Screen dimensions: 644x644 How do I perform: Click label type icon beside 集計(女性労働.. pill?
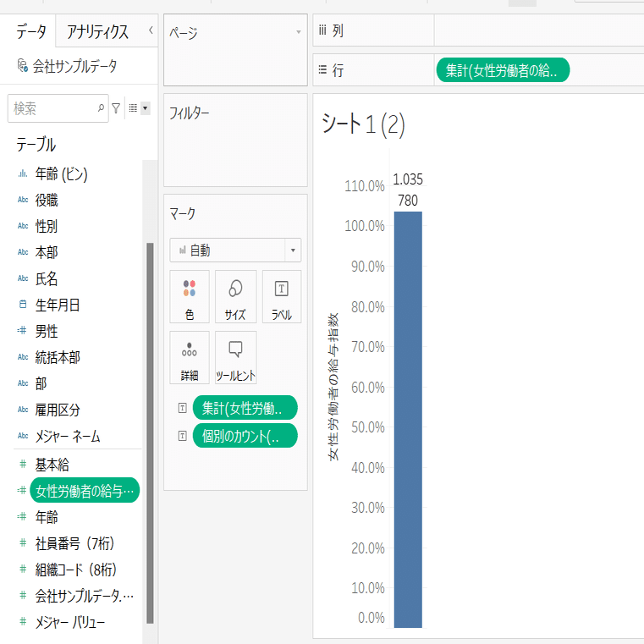point(182,408)
